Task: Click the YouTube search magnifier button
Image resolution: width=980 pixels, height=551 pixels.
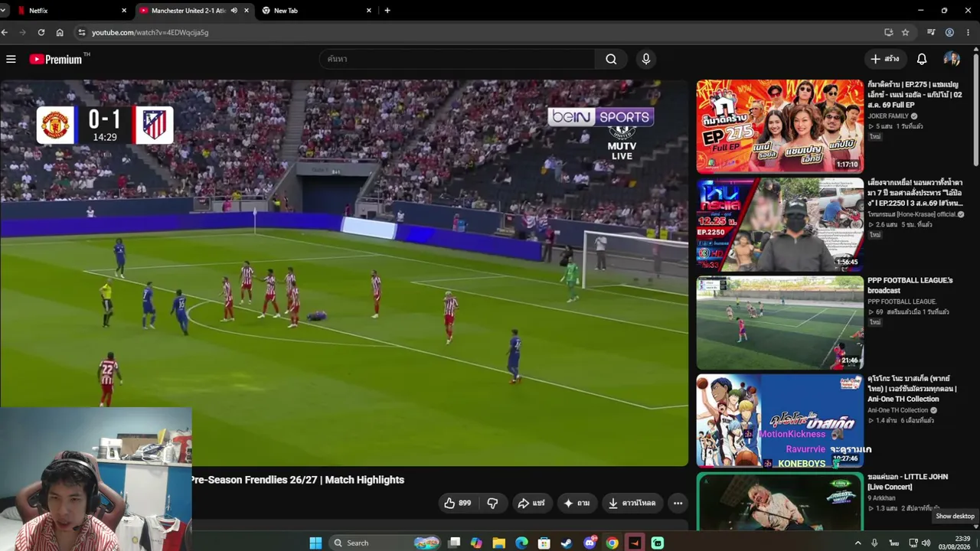Action: [x=611, y=59]
